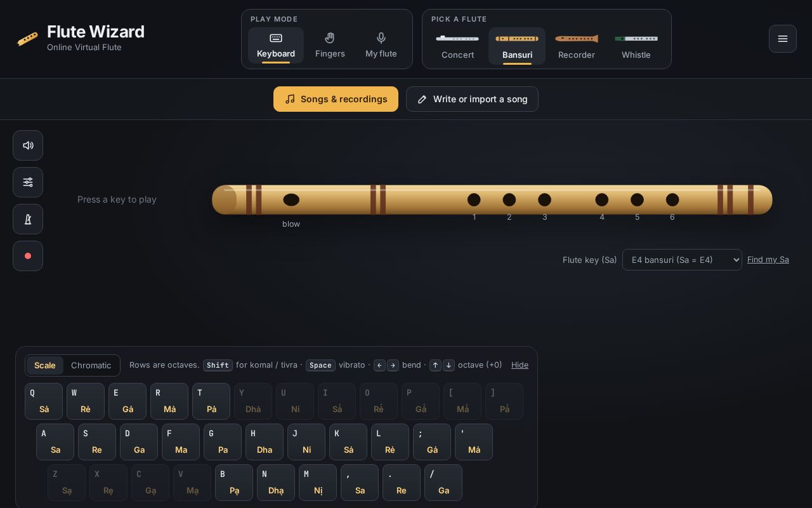Viewport: 812px width, 508px height.
Task: Open the metronome tool
Action: [x=28, y=219]
